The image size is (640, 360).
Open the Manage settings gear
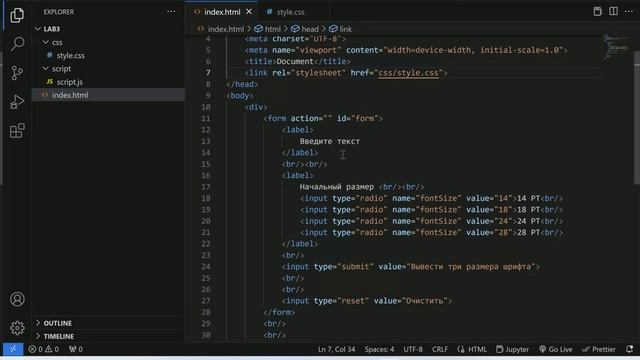pos(17,328)
